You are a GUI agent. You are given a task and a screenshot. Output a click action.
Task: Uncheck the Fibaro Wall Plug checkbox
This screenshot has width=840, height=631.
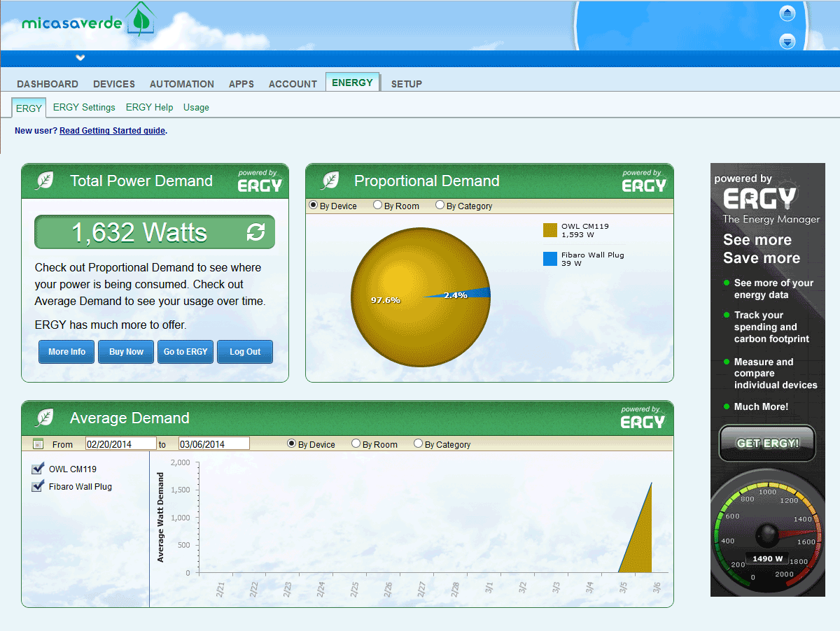pos(38,486)
